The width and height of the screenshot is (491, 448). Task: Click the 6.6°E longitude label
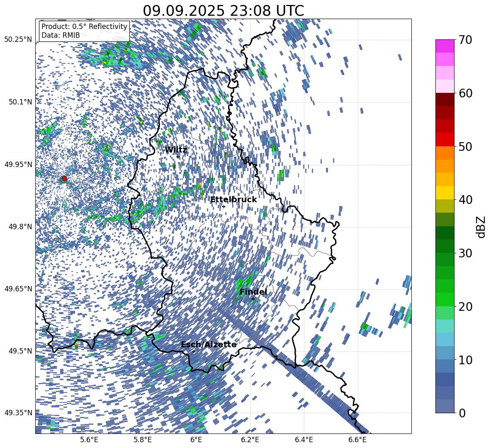click(x=357, y=440)
